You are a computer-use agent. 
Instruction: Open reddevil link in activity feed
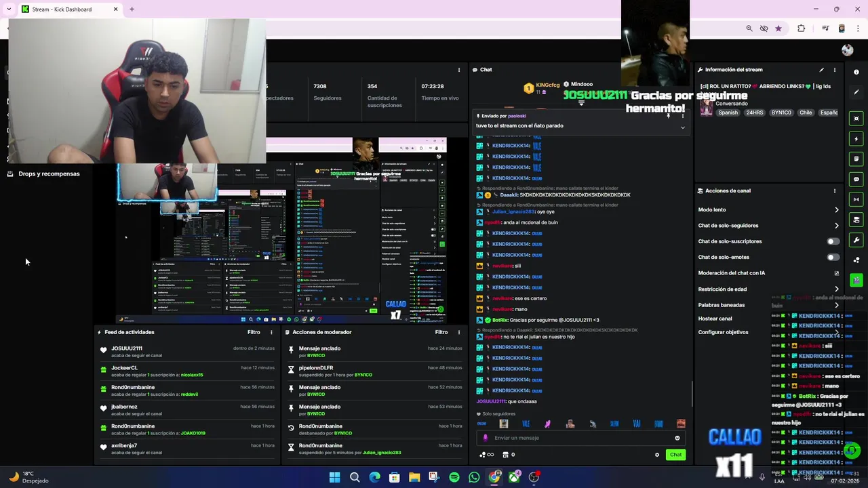(189, 394)
